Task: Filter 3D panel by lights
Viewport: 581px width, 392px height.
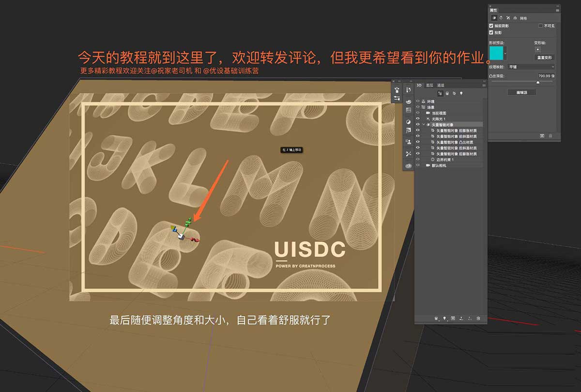Action: pos(461,93)
